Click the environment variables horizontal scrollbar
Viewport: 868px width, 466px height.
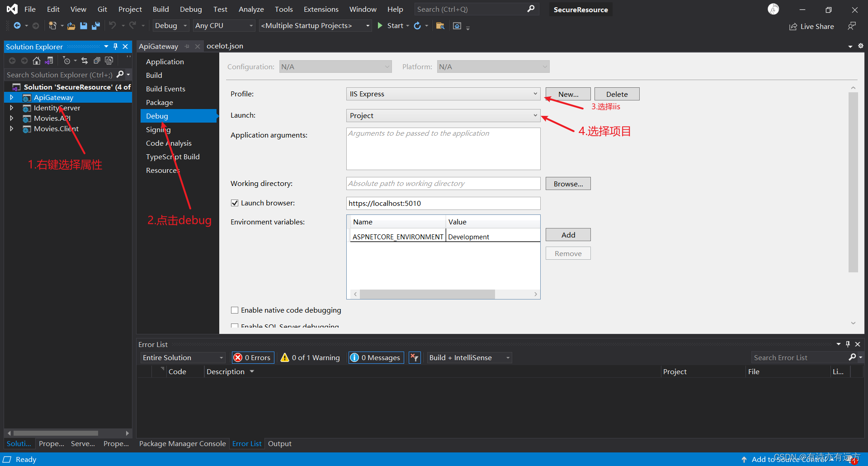427,294
